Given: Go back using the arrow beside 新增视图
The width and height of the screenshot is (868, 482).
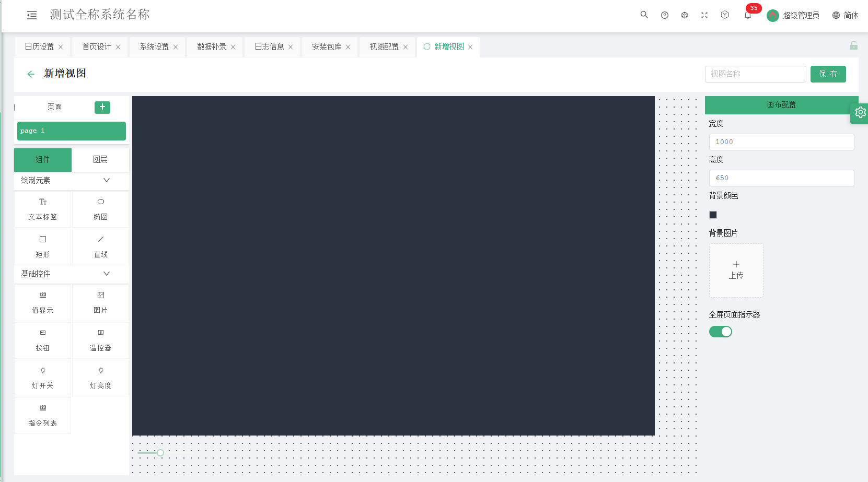Looking at the screenshot, I should click(31, 74).
